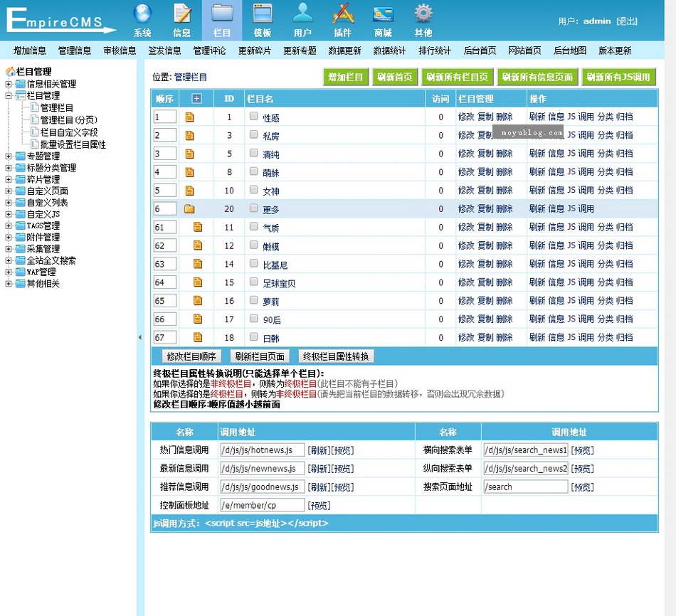This screenshot has height=616, width=676.
Task: Expand 碎片管理 tree node
Action: click(9, 179)
